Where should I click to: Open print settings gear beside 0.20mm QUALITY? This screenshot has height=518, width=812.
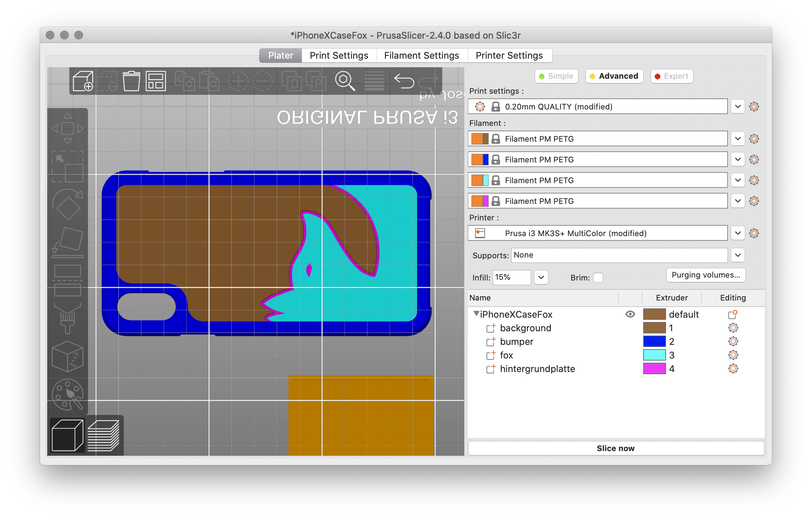click(x=754, y=107)
